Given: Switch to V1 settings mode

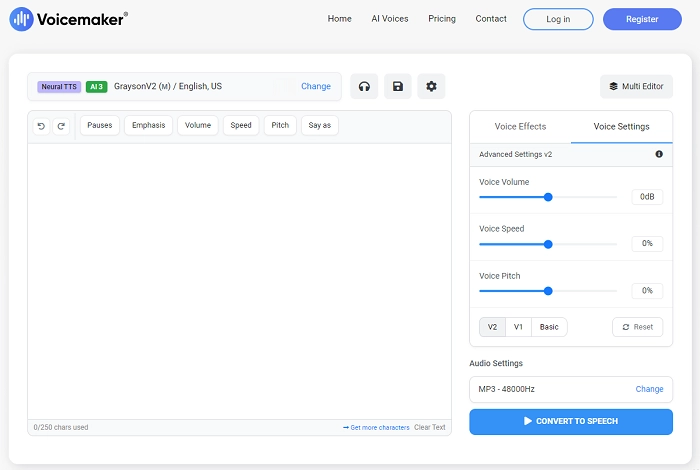Looking at the screenshot, I should (518, 327).
